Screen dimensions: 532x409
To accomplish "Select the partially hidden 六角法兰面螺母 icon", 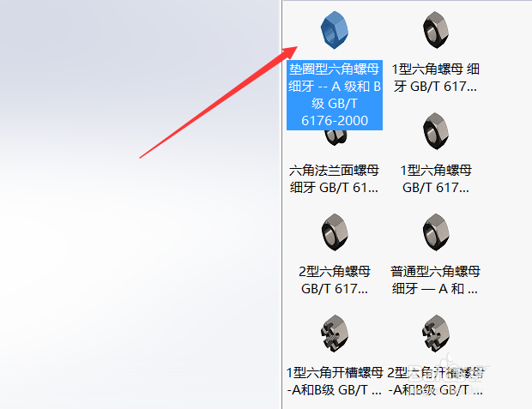I will click(335, 137).
